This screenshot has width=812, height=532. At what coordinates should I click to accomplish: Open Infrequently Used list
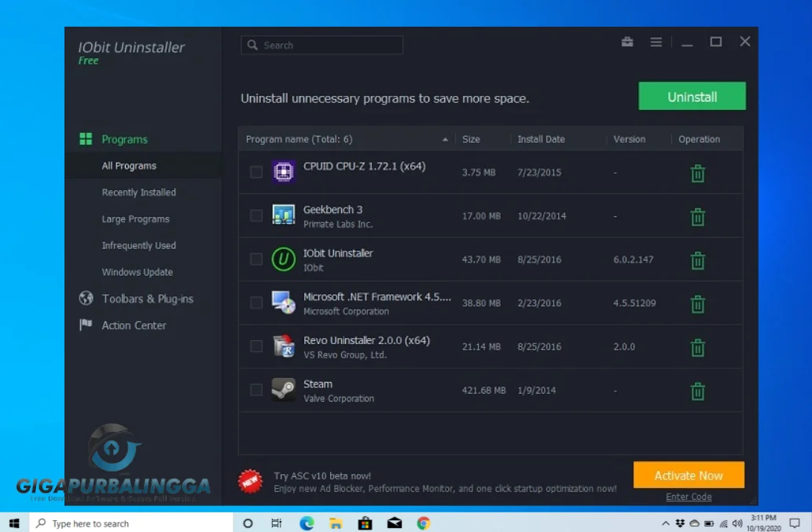click(x=139, y=245)
